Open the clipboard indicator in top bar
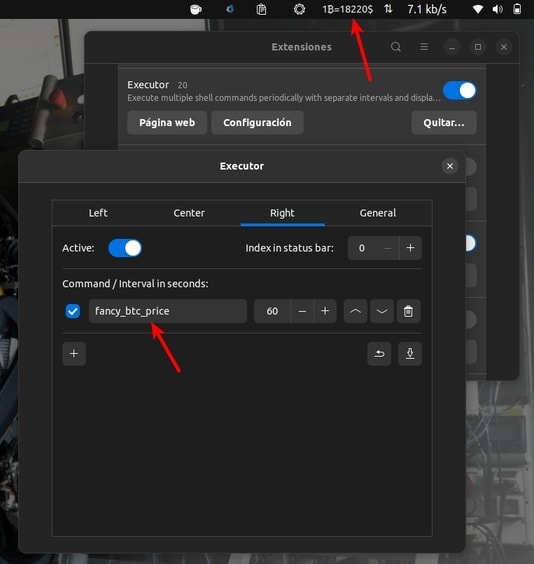The image size is (534, 564). coord(261,9)
